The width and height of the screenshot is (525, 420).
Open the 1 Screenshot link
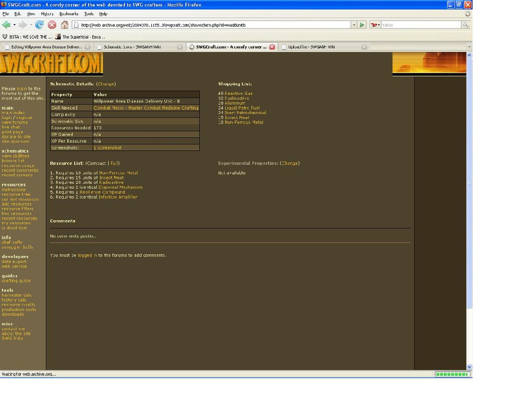coord(107,148)
